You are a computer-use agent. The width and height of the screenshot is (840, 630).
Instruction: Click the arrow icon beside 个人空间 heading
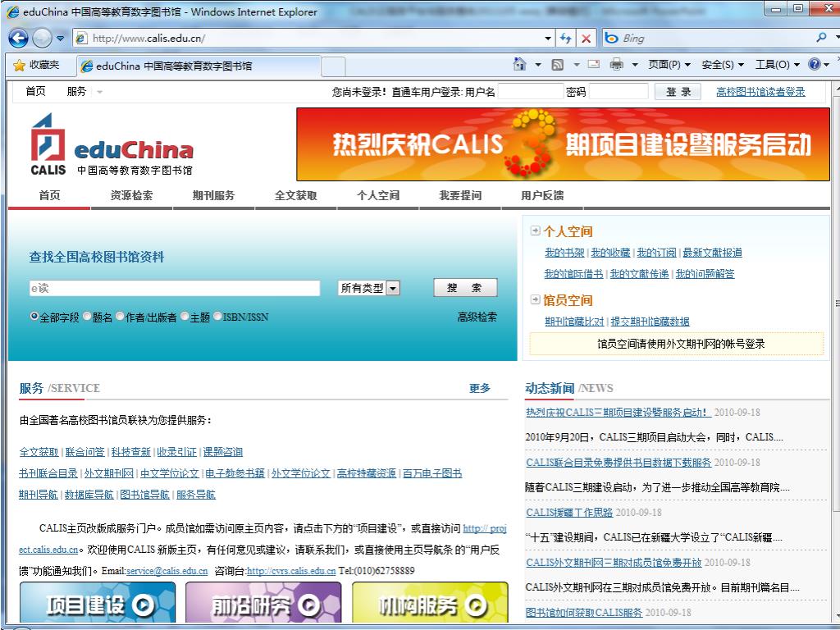pos(535,231)
